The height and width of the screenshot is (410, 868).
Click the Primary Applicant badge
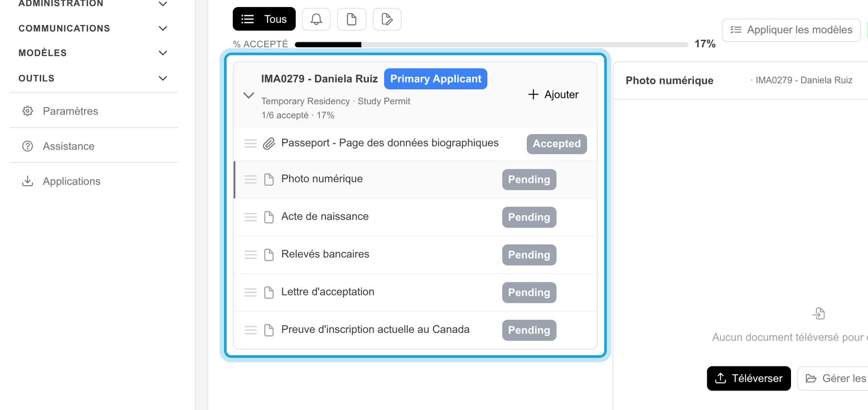point(436,79)
